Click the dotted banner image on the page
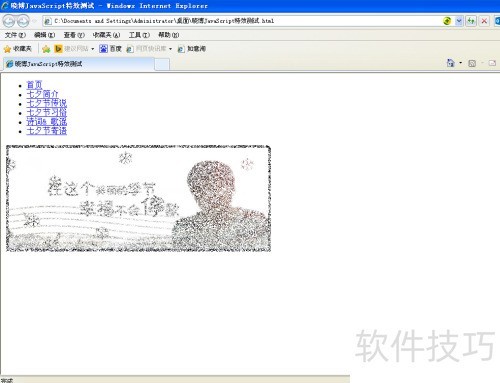Image resolution: width=500 pixels, height=383 pixels. coord(138,198)
